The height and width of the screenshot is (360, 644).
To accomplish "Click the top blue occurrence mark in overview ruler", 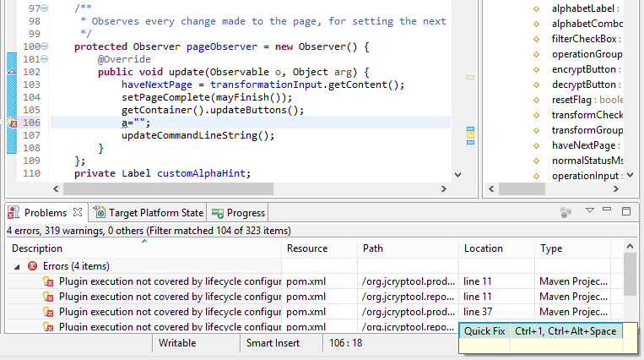I will pyautogui.click(x=470, y=128).
